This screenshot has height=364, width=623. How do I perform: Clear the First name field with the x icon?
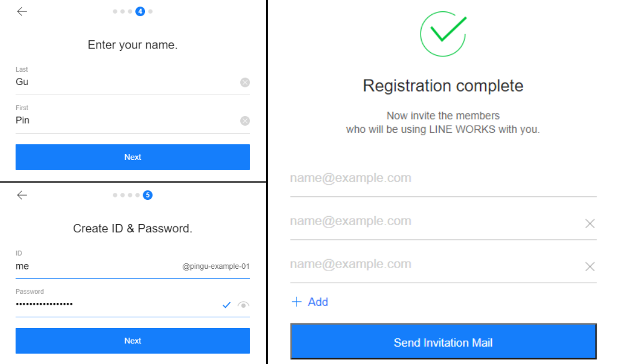[244, 120]
